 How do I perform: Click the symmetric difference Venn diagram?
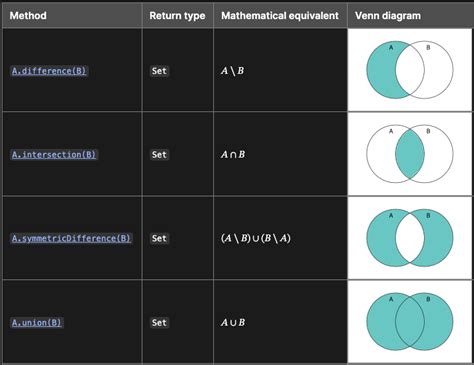410,238
